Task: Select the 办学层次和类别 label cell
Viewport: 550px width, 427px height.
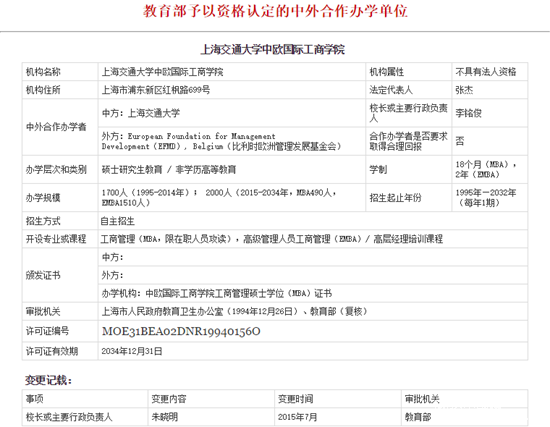Action: click(60, 169)
